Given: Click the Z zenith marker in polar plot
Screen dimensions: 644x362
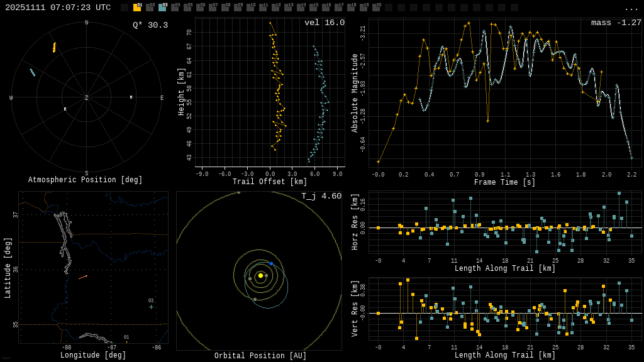Looking at the screenshot, I should [x=87, y=98].
